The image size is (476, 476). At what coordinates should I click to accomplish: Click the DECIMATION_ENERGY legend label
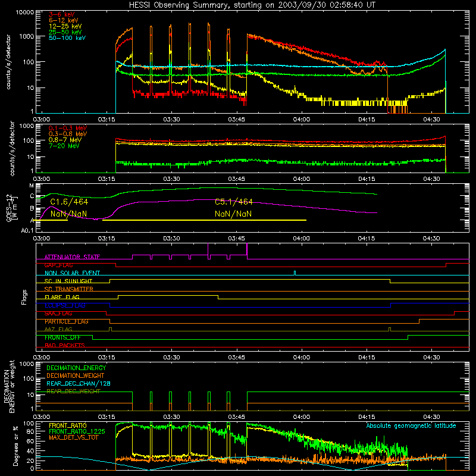tap(76, 368)
